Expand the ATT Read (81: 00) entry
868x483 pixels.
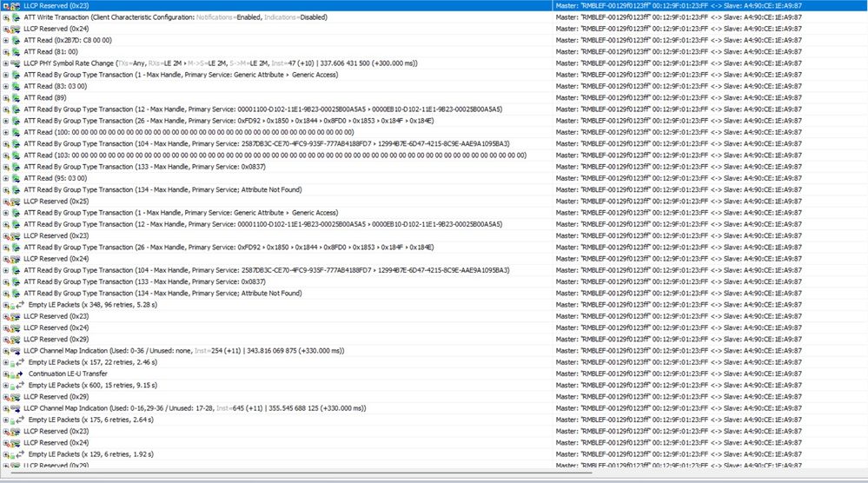pyautogui.click(x=5, y=52)
